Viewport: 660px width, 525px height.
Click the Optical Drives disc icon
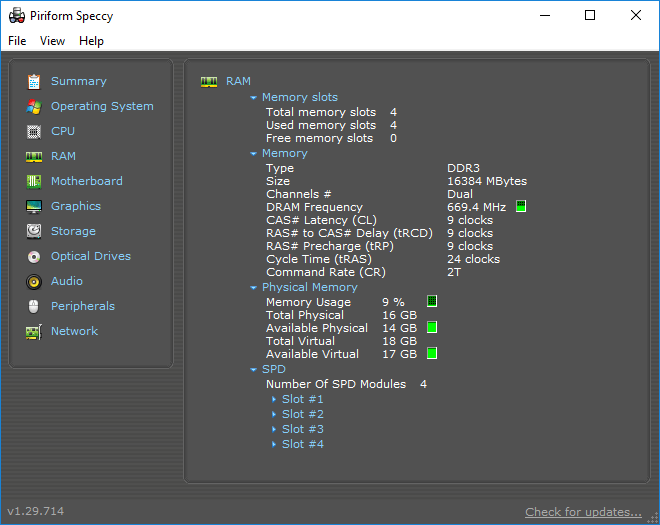pos(34,257)
